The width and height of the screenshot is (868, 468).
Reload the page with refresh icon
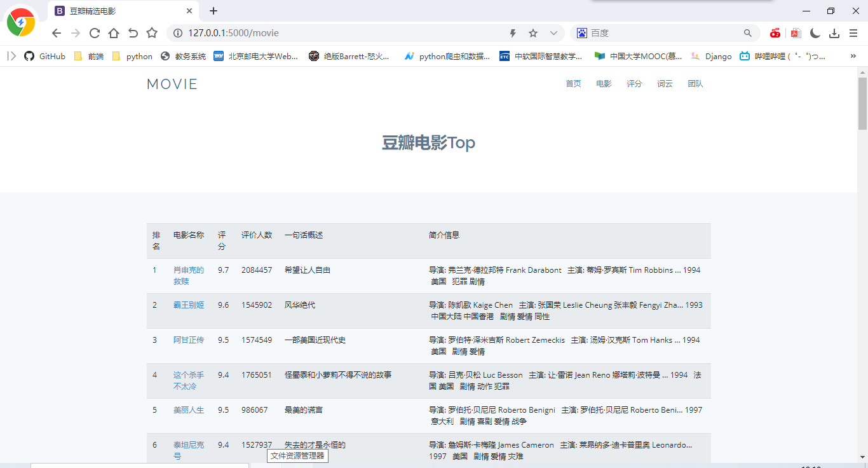pyautogui.click(x=95, y=33)
